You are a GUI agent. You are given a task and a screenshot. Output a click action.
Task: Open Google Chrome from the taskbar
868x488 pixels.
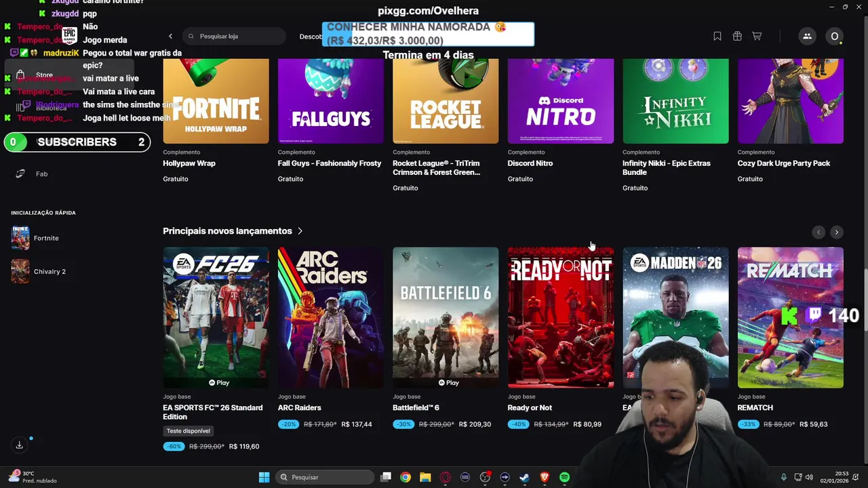[x=406, y=477]
